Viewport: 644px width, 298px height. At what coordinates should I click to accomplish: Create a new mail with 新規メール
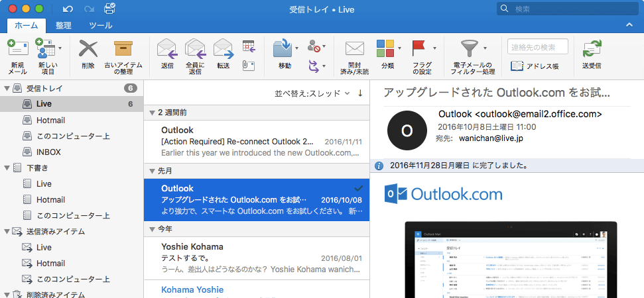(x=18, y=56)
